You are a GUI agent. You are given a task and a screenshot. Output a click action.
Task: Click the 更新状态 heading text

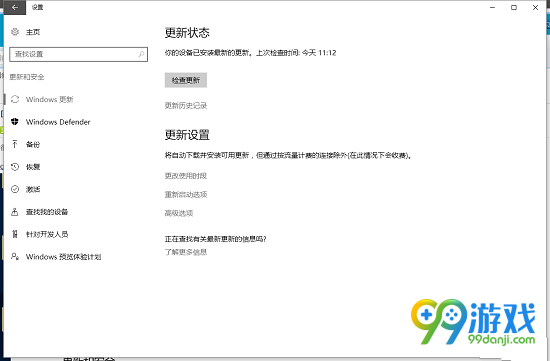click(187, 33)
